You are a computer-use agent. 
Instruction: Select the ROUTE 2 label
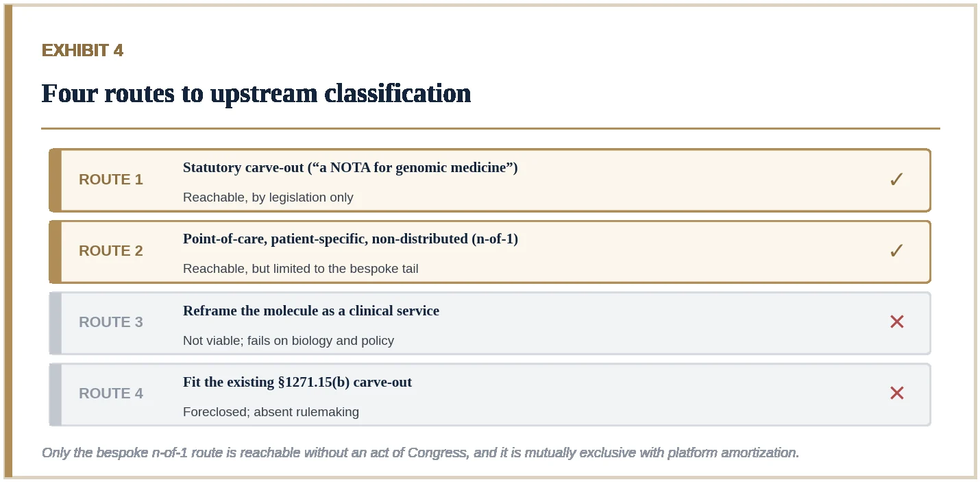(111, 251)
